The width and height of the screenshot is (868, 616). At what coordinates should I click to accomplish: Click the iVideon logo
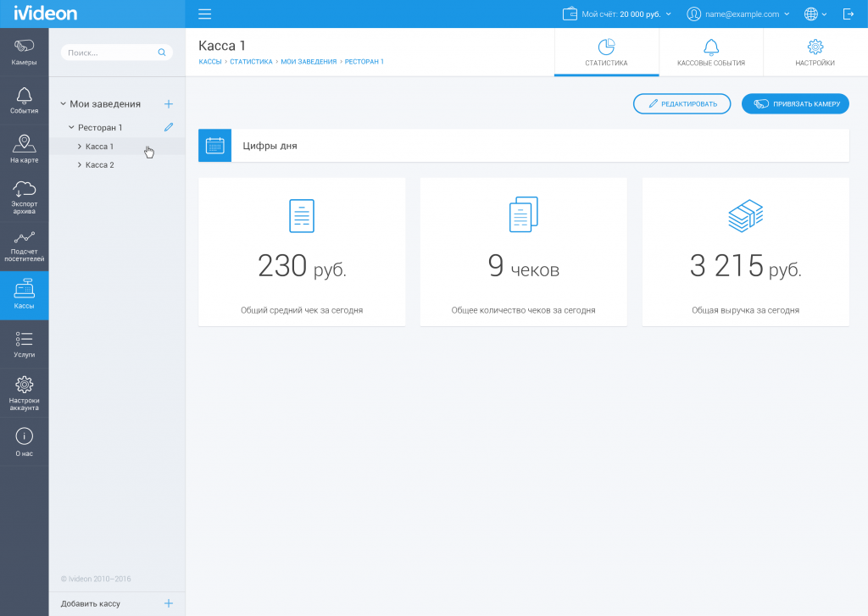(46, 14)
